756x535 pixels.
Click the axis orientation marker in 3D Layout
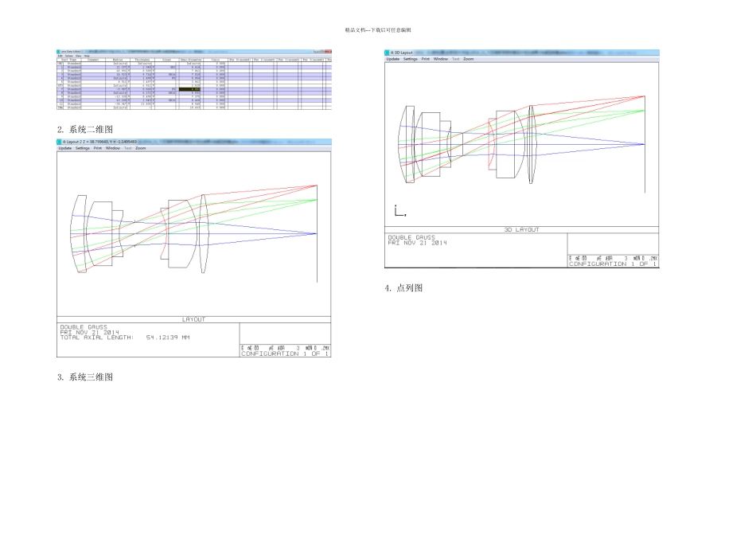tap(399, 211)
